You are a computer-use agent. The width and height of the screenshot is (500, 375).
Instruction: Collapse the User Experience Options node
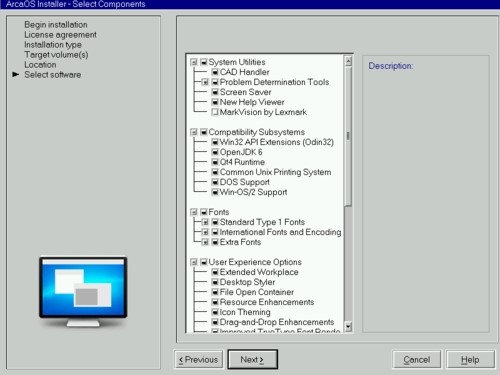pos(194,262)
